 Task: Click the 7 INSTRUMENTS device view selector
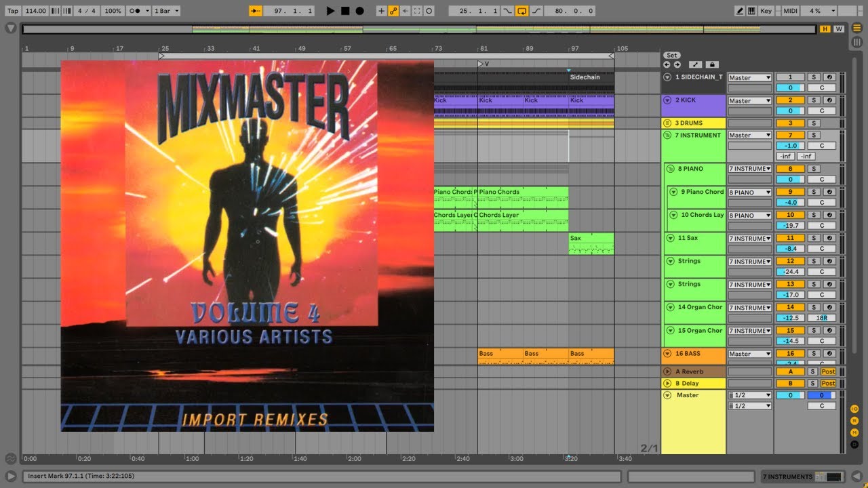pos(804,476)
